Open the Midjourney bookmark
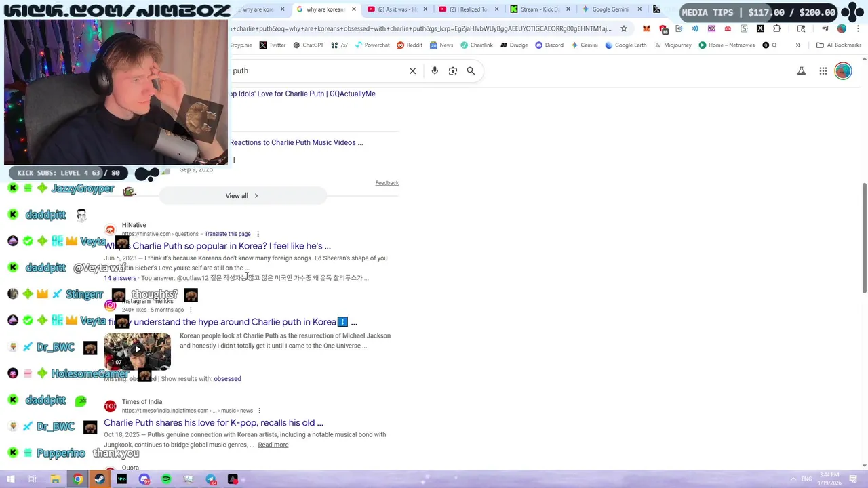 point(673,45)
